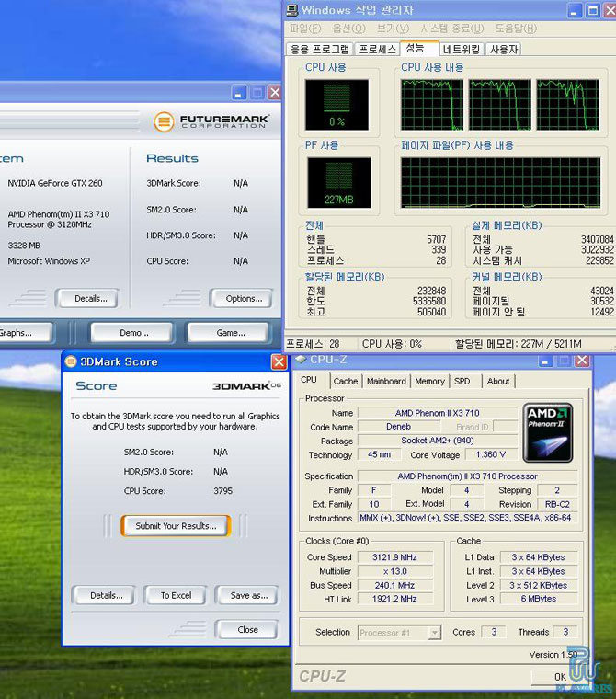Image resolution: width=616 pixels, height=699 pixels.
Task: Maximize the 3DMark06 main window
Action: 257,93
